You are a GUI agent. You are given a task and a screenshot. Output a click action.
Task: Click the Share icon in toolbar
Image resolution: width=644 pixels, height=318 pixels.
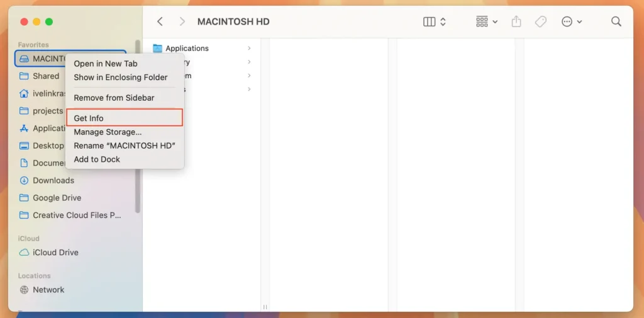(x=516, y=21)
